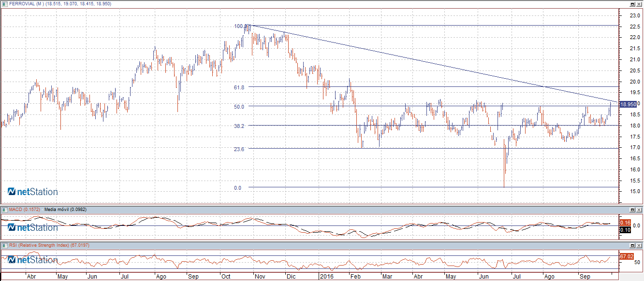Click the 23.6 Fibonacci level label
The image size is (644, 281).
coord(240,149)
